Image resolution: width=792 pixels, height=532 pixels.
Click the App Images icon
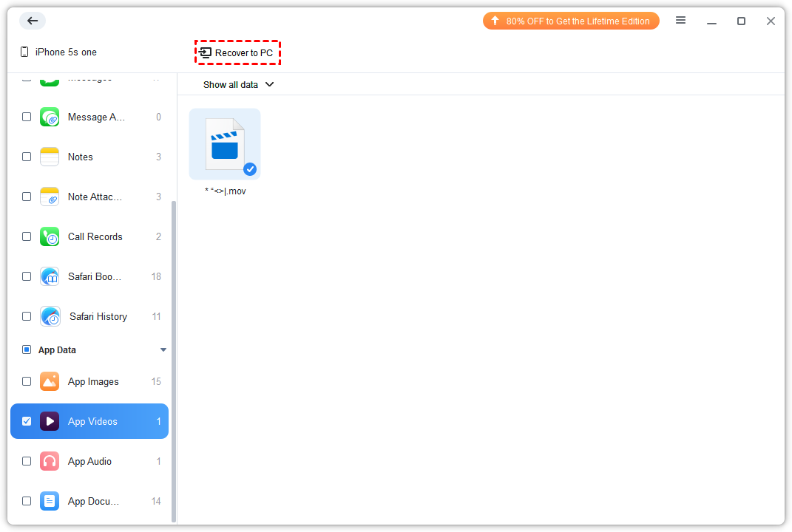click(x=50, y=381)
